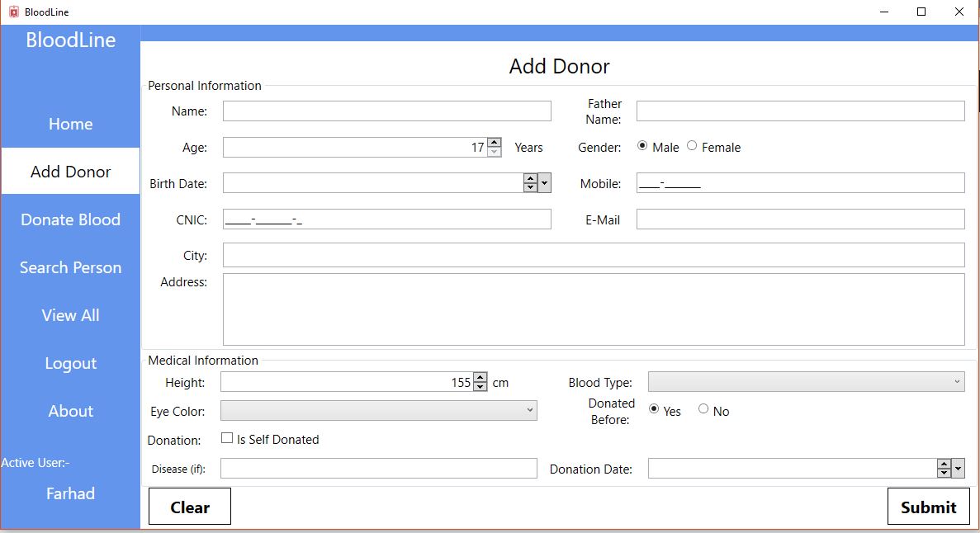The width and height of the screenshot is (980, 533).
Task: Decrease height with the down spinner arrow
Action: pos(480,387)
